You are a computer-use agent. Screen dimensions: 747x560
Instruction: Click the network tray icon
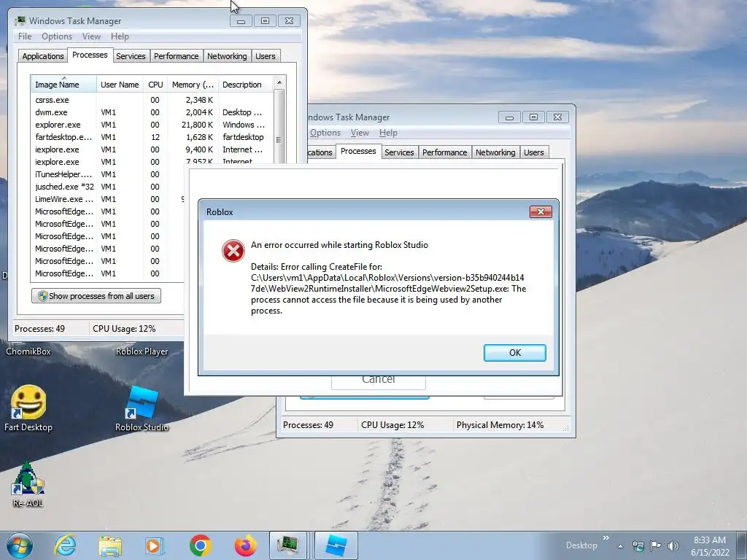[638, 546]
